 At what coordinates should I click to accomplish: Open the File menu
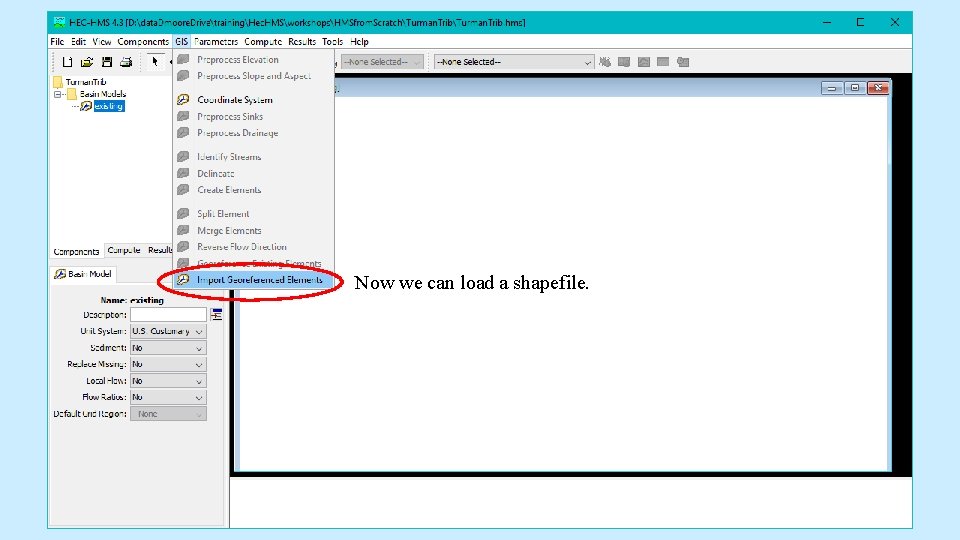[x=57, y=42]
